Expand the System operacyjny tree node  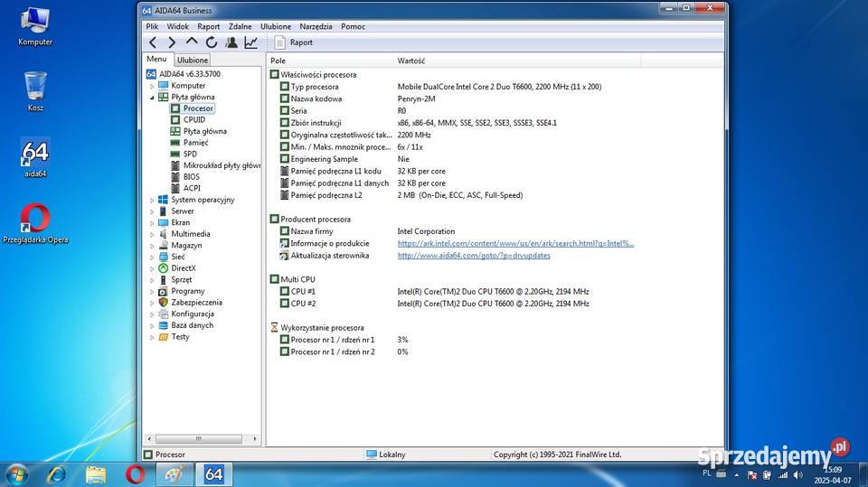tap(152, 200)
